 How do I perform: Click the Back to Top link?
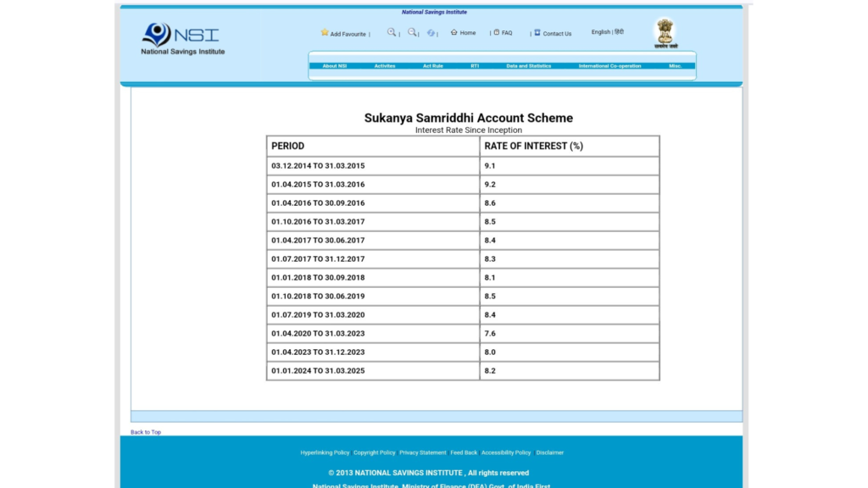(144, 432)
